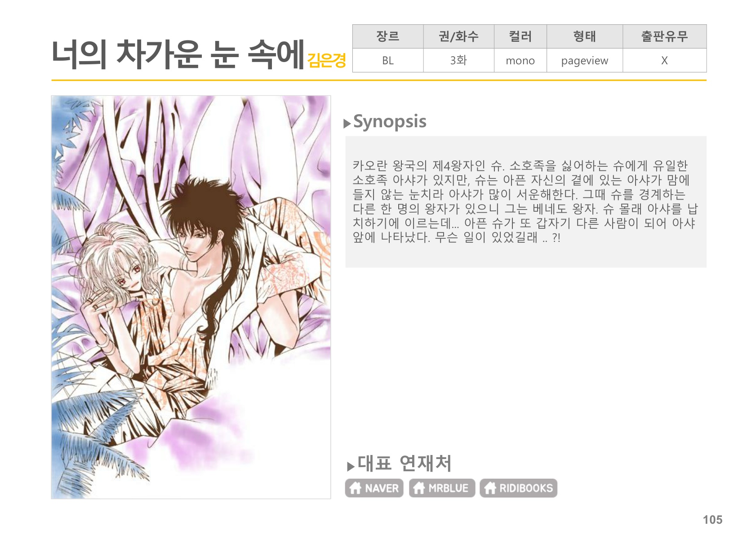Viewport: 756px width, 535px height.
Task: Open the RIDIBOOKS serialization link button
Action: click(x=518, y=488)
